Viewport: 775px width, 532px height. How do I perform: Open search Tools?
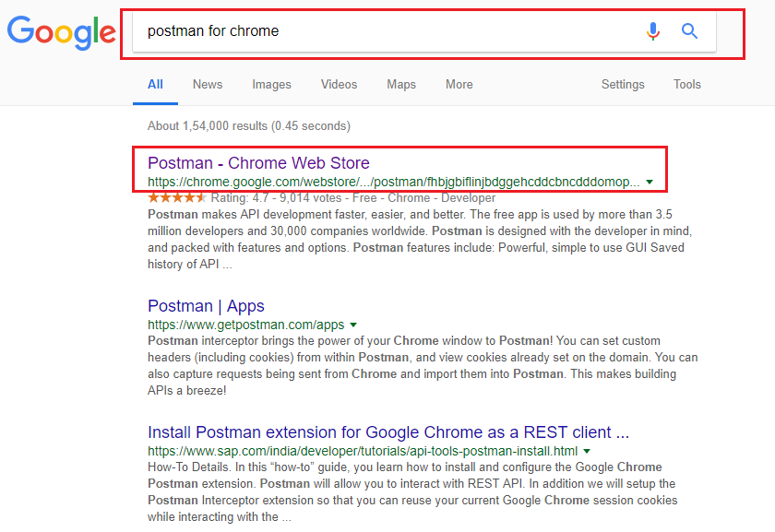pos(687,85)
